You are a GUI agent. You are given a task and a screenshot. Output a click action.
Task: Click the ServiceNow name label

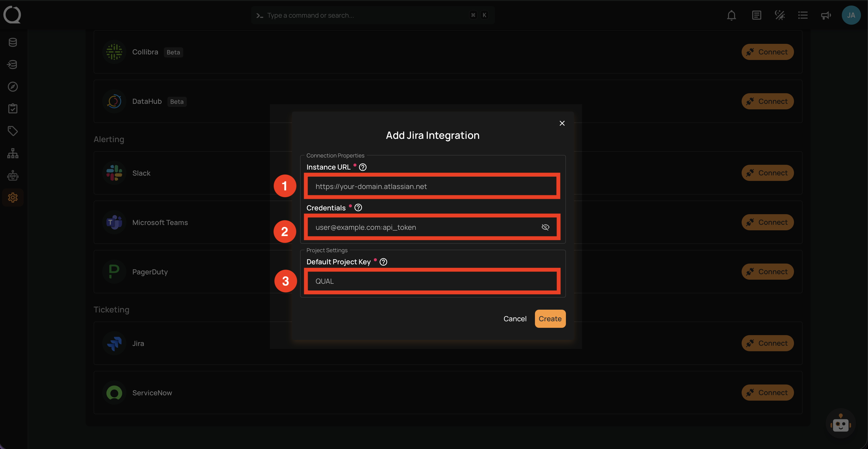(152, 393)
